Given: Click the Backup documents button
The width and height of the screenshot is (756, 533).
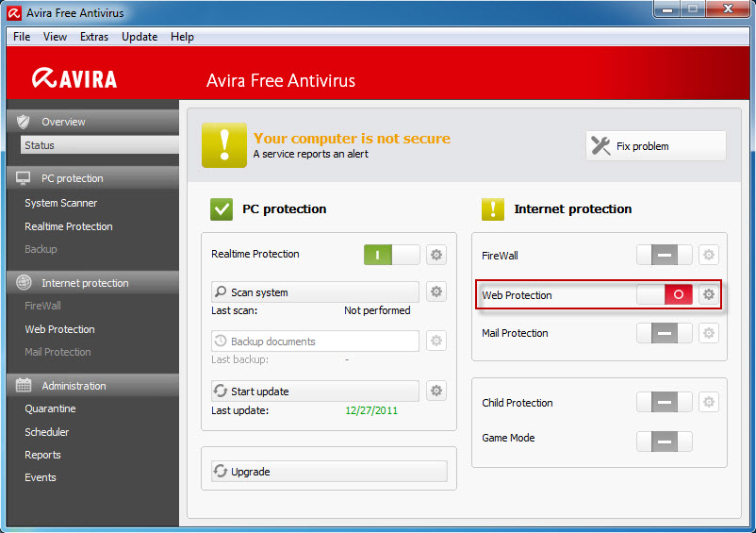Looking at the screenshot, I should 316,341.
